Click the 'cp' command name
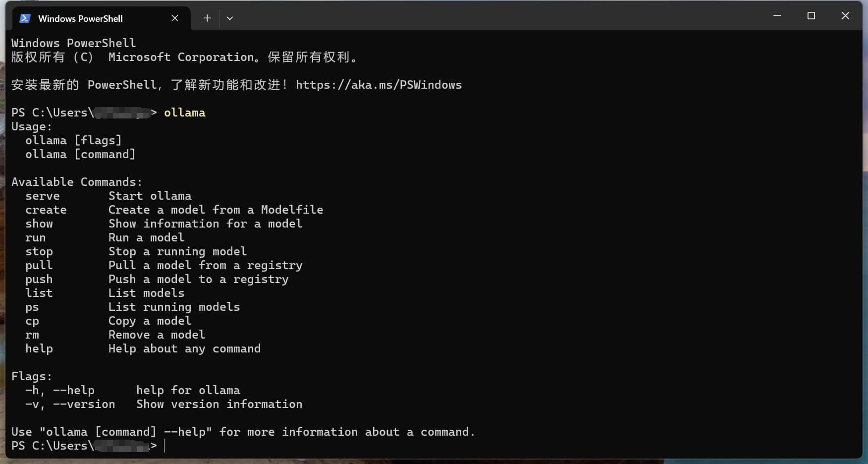 pyautogui.click(x=32, y=321)
